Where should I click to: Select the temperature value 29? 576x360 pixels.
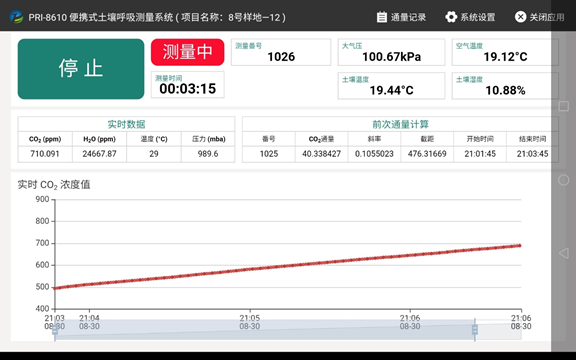[154, 154]
